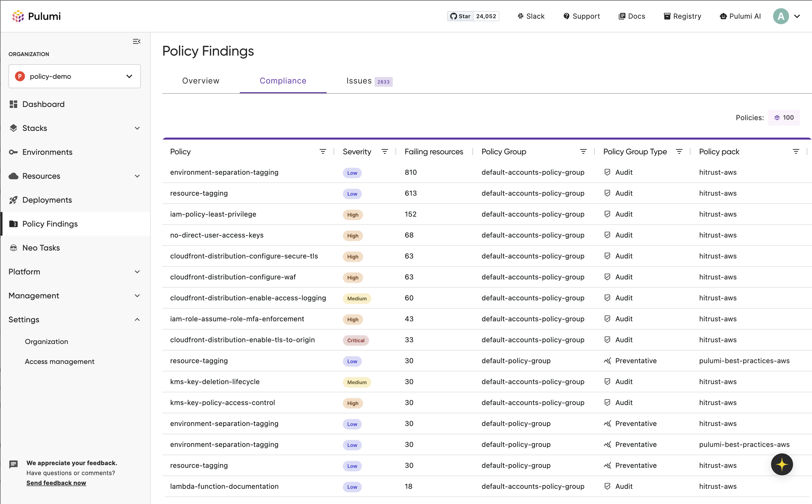Image resolution: width=812 pixels, height=504 pixels.
Task: Click Send feedback now
Action: coord(56,483)
